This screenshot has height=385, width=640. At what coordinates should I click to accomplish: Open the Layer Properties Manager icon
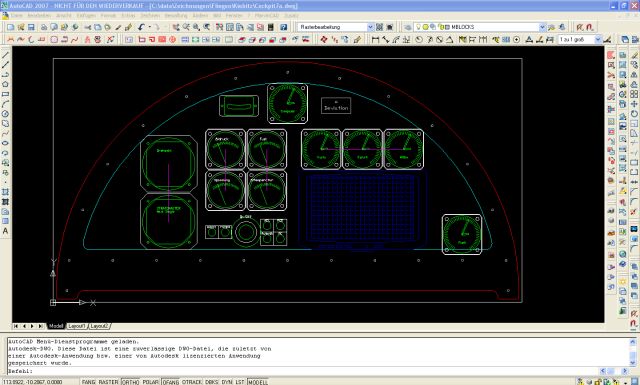(x=407, y=27)
